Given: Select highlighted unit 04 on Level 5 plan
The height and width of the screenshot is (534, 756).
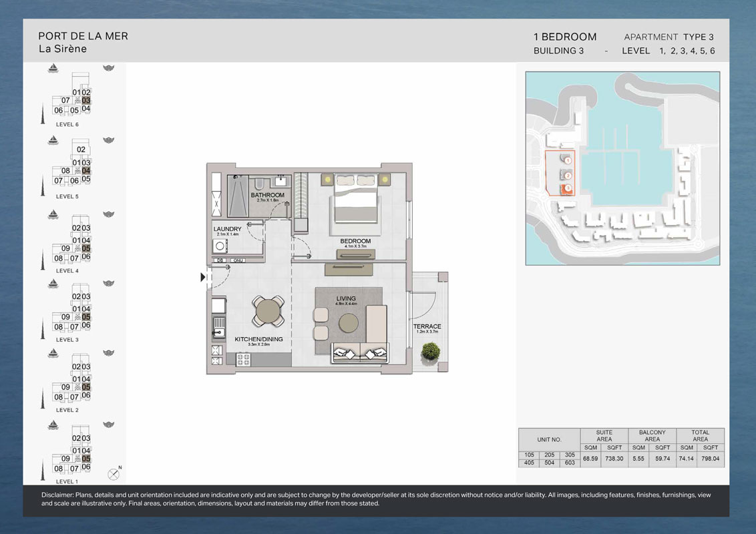Looking at the screenshot, I should point(86,171).
